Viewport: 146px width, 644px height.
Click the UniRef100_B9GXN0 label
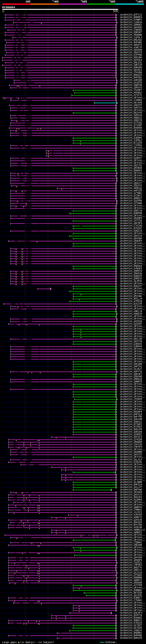131,58
